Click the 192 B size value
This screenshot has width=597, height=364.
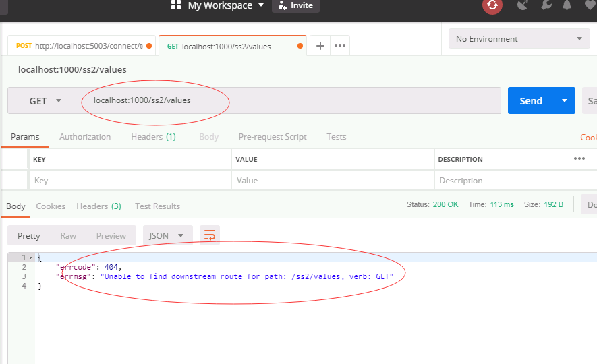[x=554, y=205]
